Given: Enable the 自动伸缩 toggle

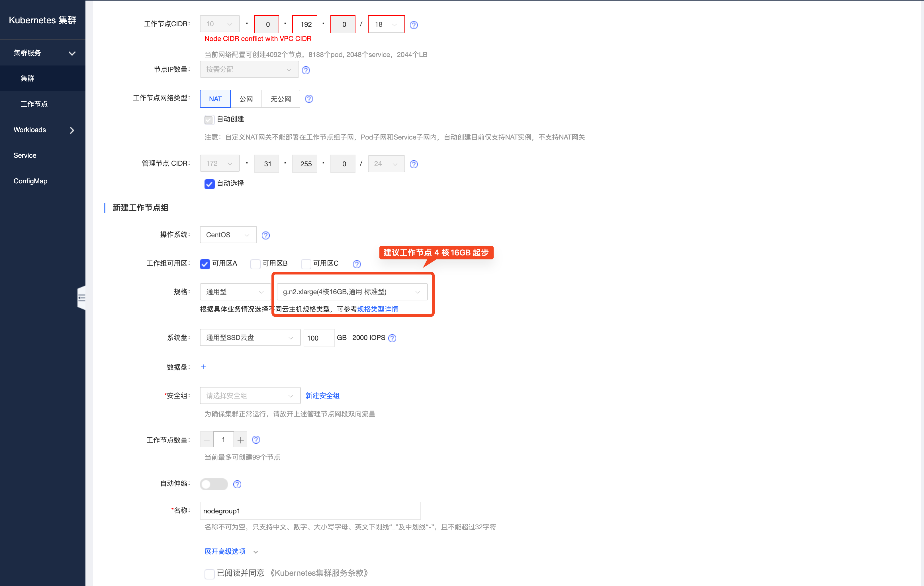Looking at the screenshot, I should [214, 484].
